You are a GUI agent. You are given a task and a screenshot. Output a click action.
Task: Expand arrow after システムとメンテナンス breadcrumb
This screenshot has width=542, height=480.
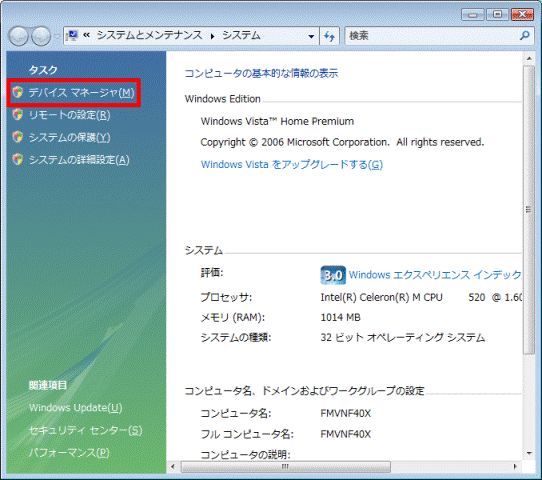212,36
